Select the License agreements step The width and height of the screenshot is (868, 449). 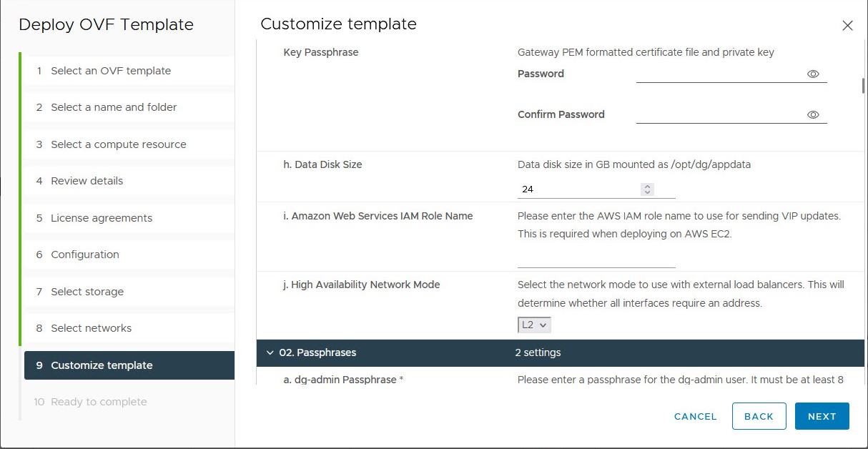tap(102, 217)
